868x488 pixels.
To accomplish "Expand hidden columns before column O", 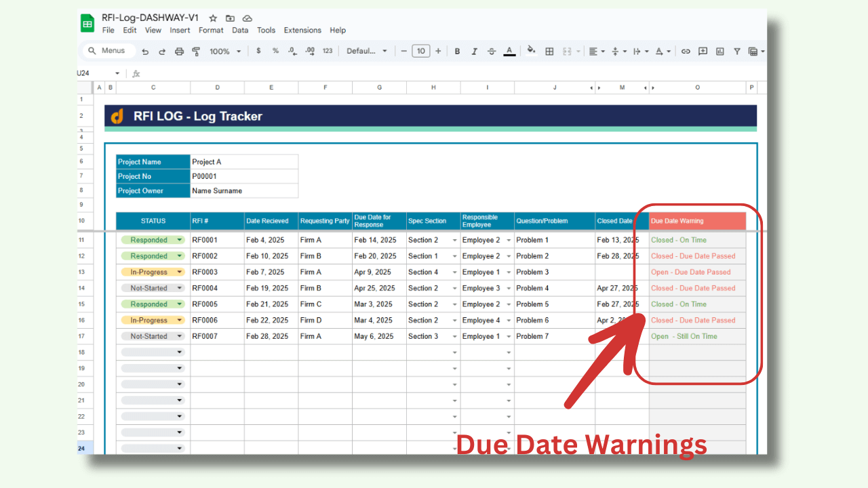I will [653, 87].
